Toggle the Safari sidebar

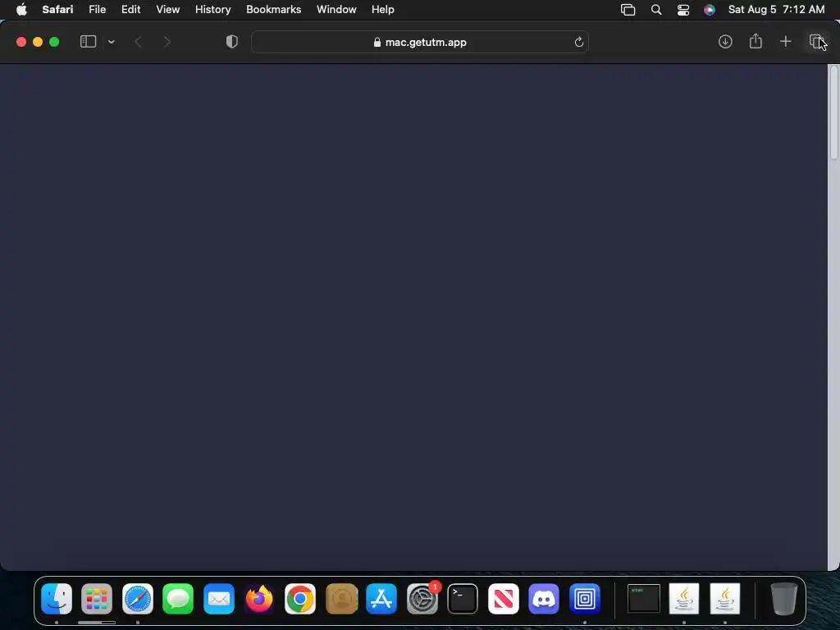tap(88, 42)
